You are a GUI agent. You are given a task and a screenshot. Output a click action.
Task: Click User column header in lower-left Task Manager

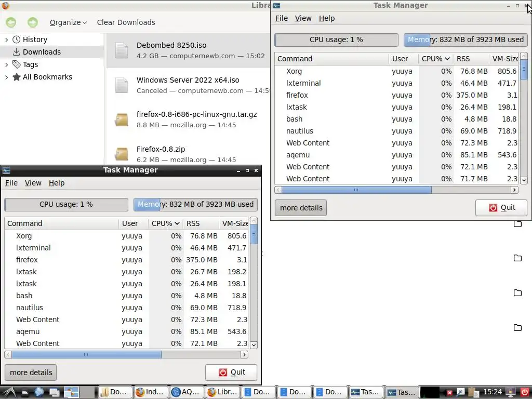[x=134, y=223]
